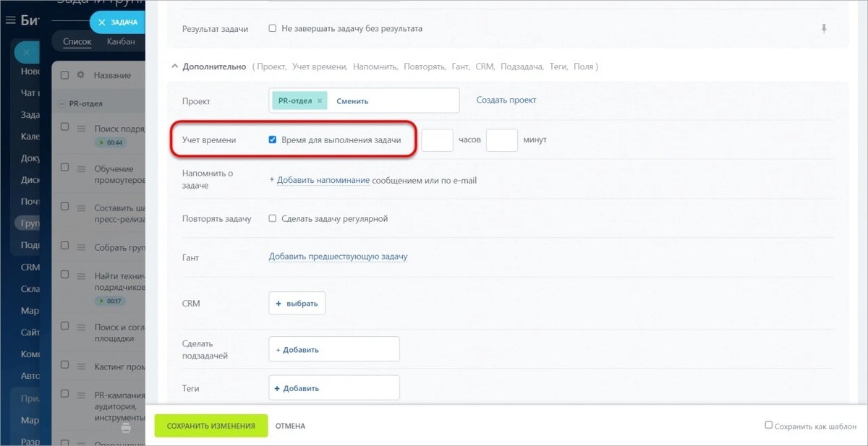Open the hamburger menu beside Битрикс logo

point(10,20)
